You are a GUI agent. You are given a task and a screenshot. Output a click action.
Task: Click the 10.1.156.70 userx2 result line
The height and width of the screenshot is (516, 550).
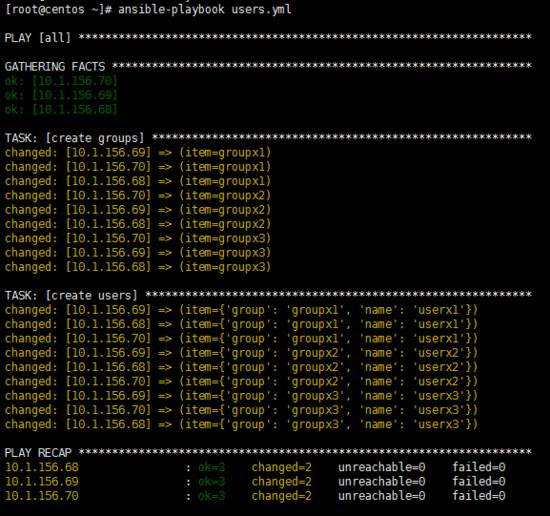[x=241, y=382]
